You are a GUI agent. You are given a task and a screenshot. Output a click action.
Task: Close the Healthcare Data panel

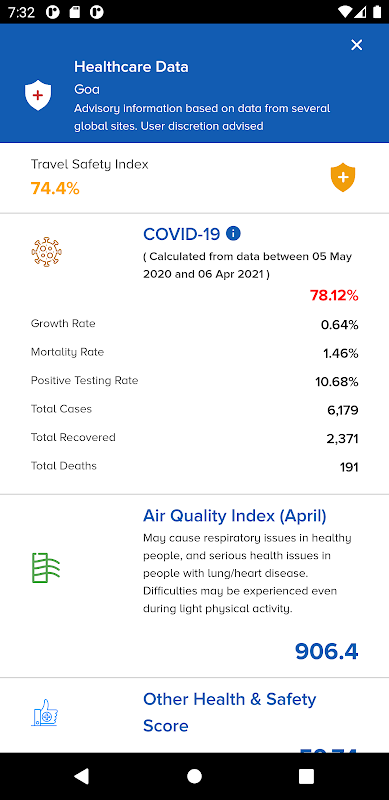pyautogui.click(x=356, y=45)
